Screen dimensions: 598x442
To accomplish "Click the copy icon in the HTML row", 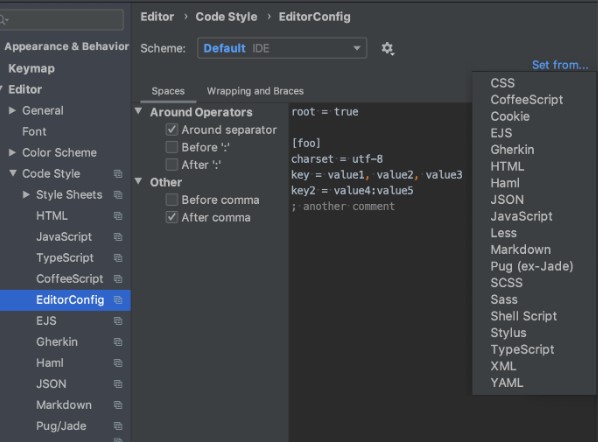I will click(118, 216).
